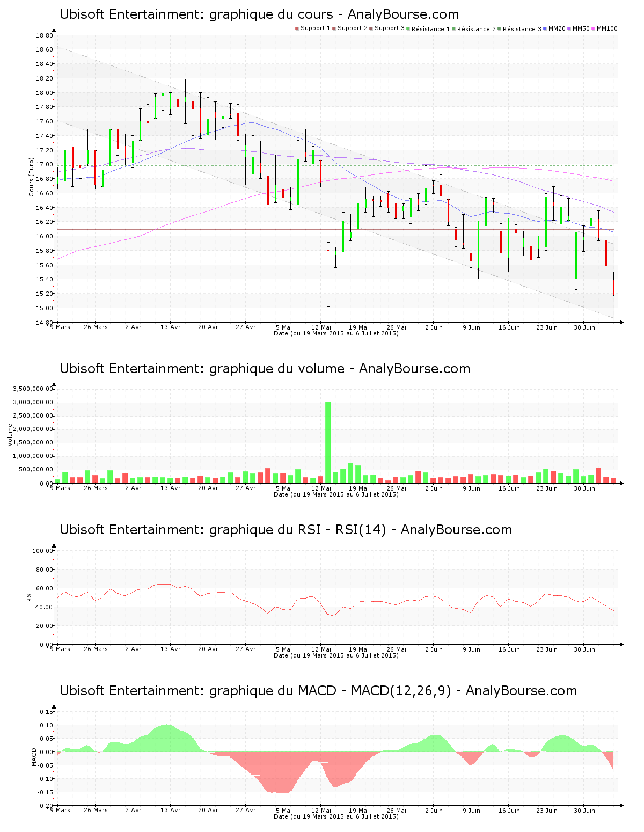The image size is (644, 832).
Task: Select the Support 3 legend entry
Action: pos(387,28)
